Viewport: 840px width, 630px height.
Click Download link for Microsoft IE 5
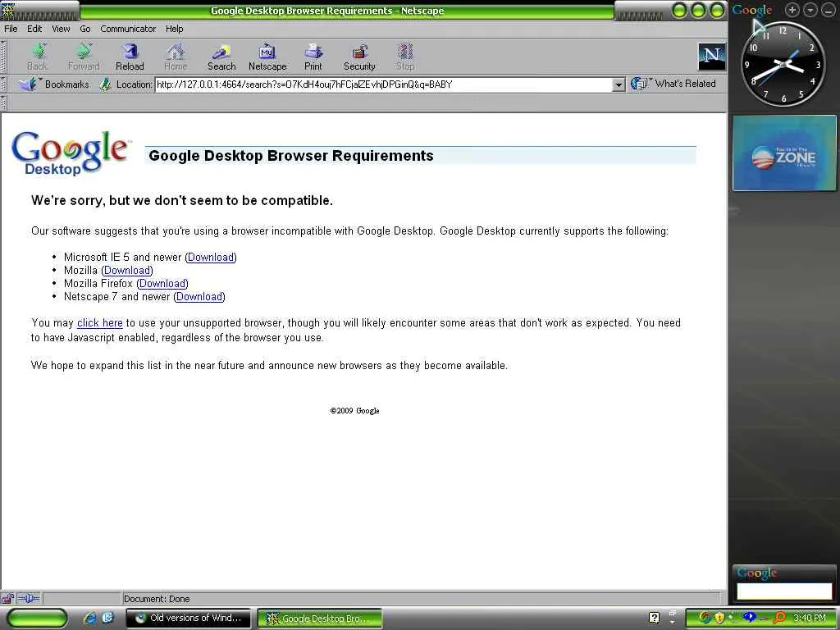(x=211, y=257)
